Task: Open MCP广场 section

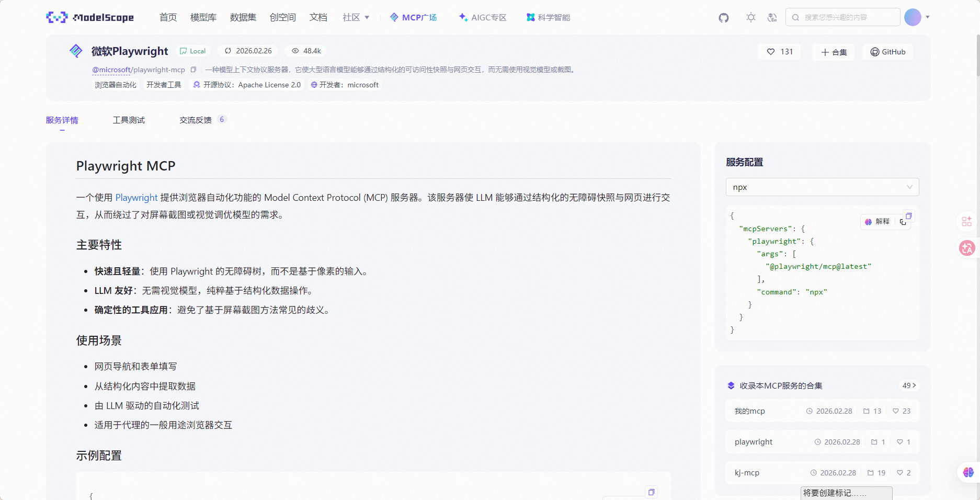Action: pyautogui.click(x=414, y=17)
